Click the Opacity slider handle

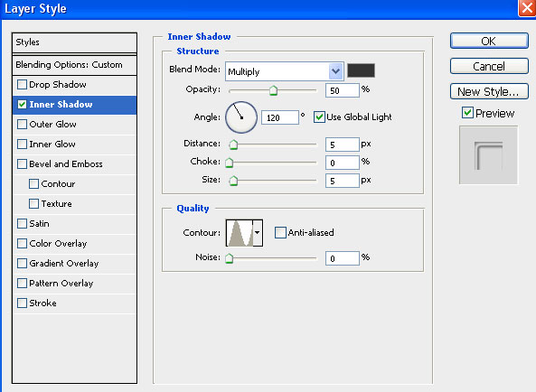pos(273,90)
